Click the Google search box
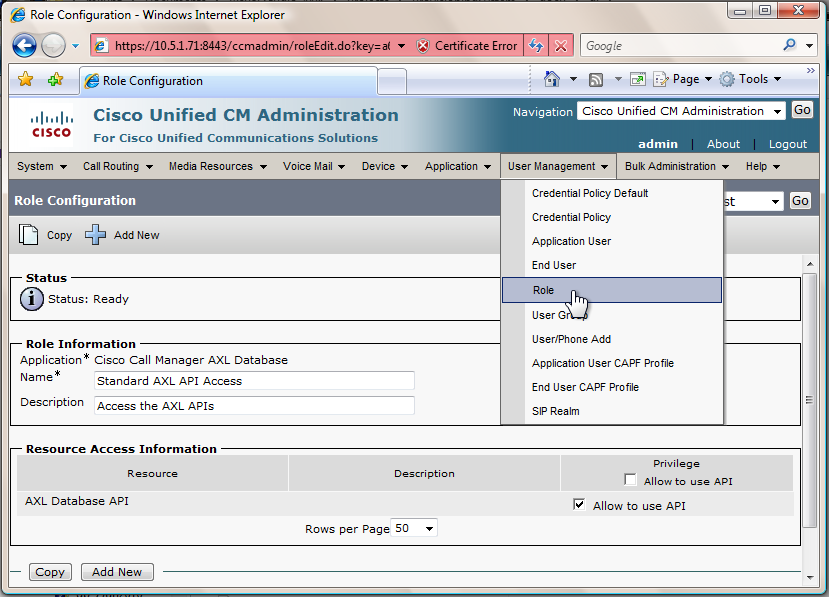The width and height of the screenshot is (829, 597). tap(681, 46)
